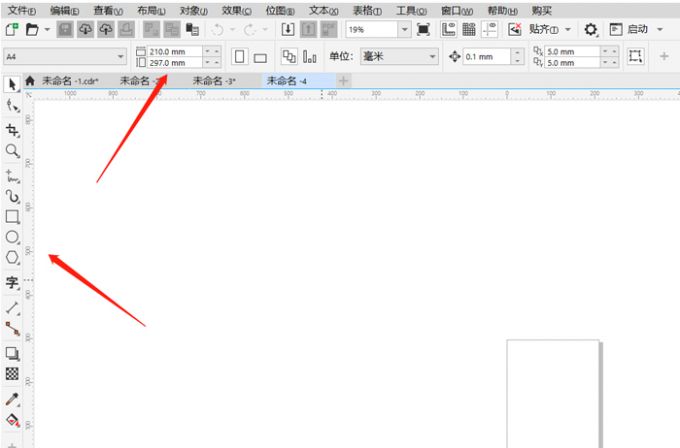Screen dimensions: 680x448
Task: Click the cloud download icon
Action: (x=85, y=29)
